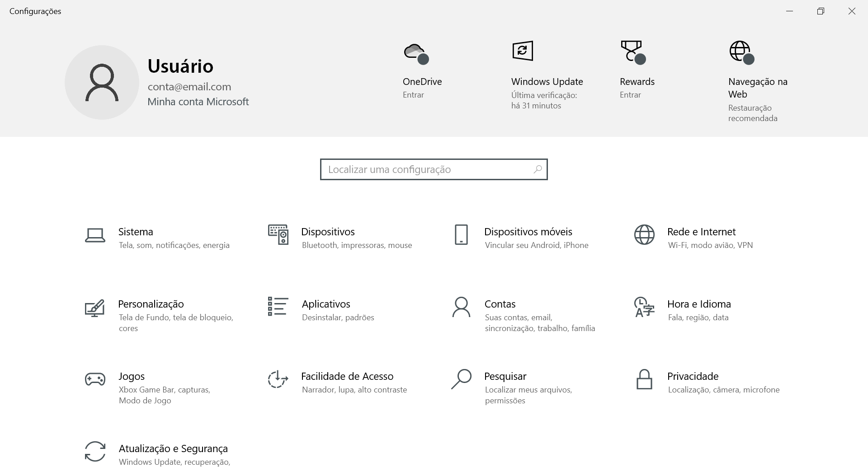Close the Configurações window
This screenshot has width=868, height=467.
(x=852, y=11)
